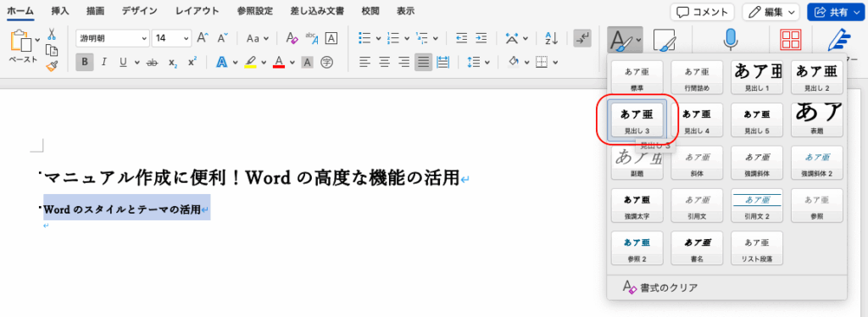Click the clear formatting eraser A icon
Screen dimensions: 868x317
(x=292, y=38)
